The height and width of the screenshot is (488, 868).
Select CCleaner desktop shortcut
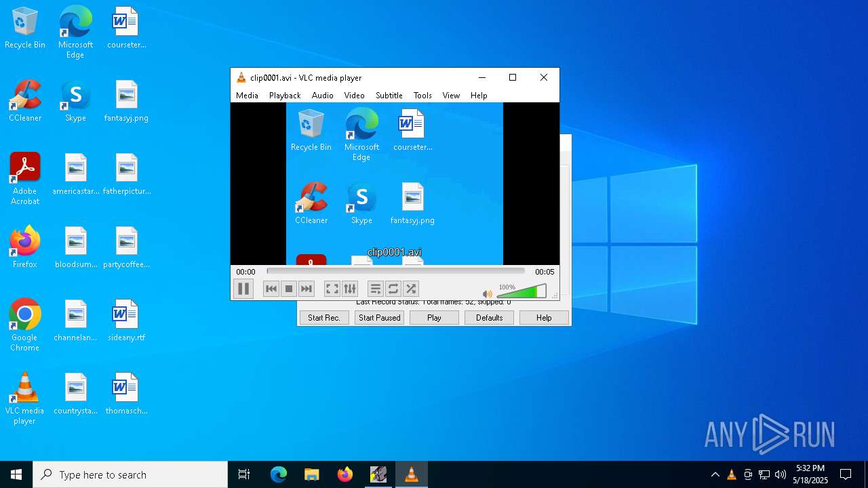25,102
